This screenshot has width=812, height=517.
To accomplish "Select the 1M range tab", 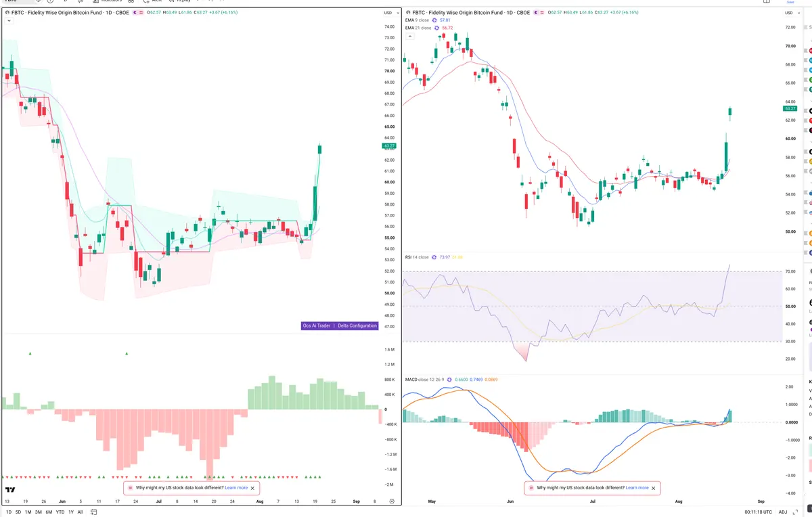I will click(x=28, y=512).
